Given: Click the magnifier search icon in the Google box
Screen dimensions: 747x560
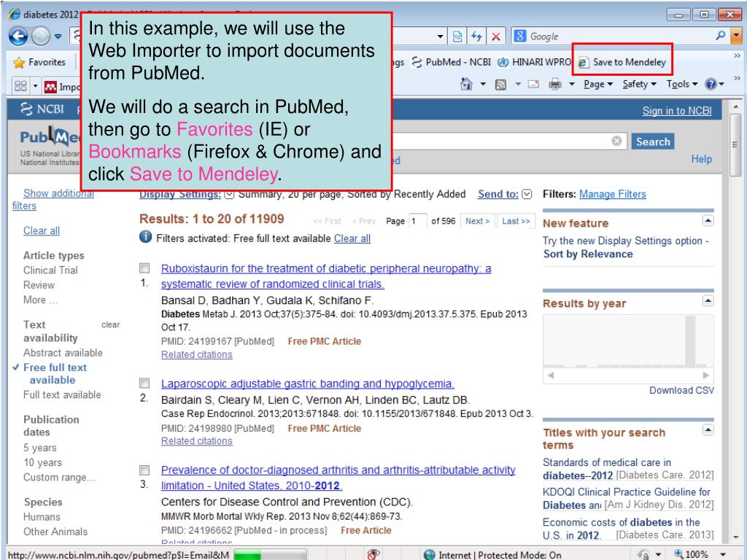Looking at the screenshot, I should 721,36.
